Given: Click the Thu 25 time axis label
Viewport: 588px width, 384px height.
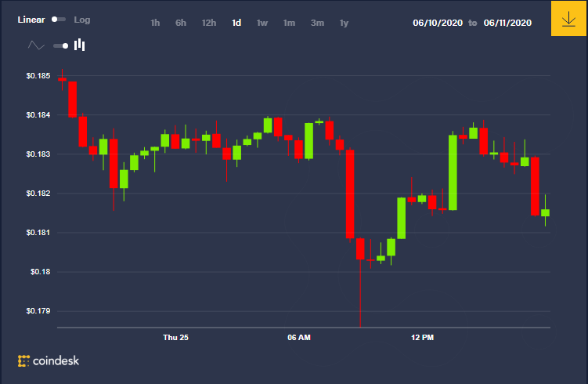Looking at the screenshot, I should 175,338.
